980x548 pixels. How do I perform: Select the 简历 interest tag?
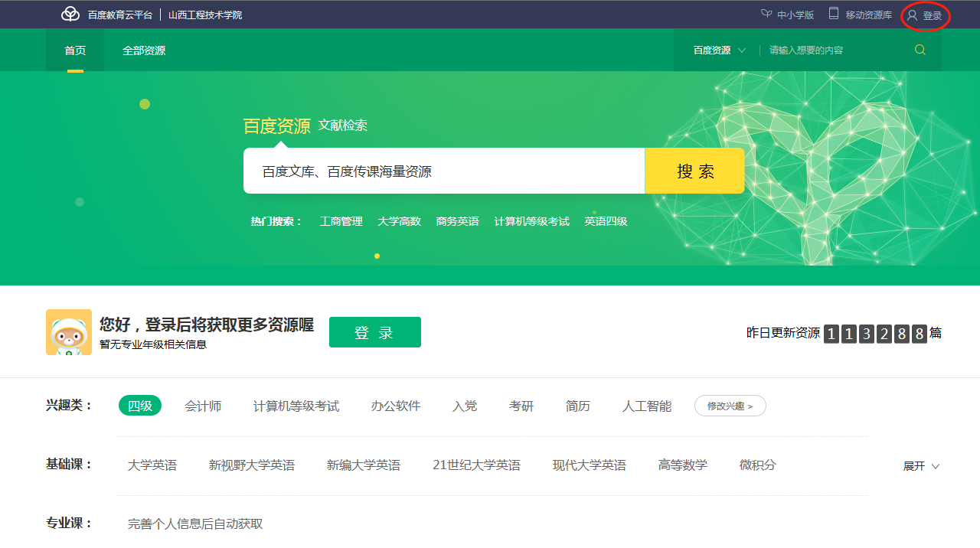578,406
